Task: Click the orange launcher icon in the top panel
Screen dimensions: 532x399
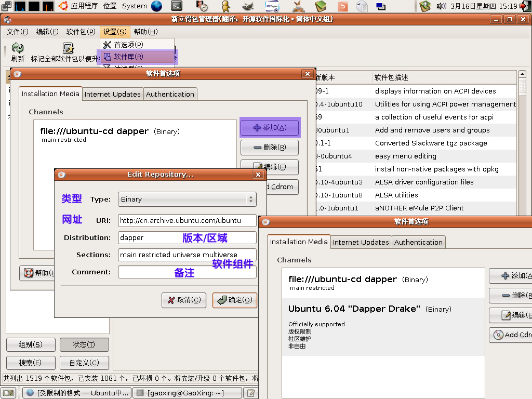Action: pyautogui.click(x=343, y=6)
